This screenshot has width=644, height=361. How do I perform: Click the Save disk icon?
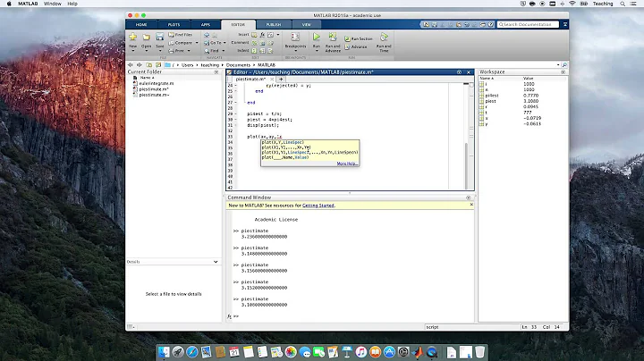click(160, 37)
